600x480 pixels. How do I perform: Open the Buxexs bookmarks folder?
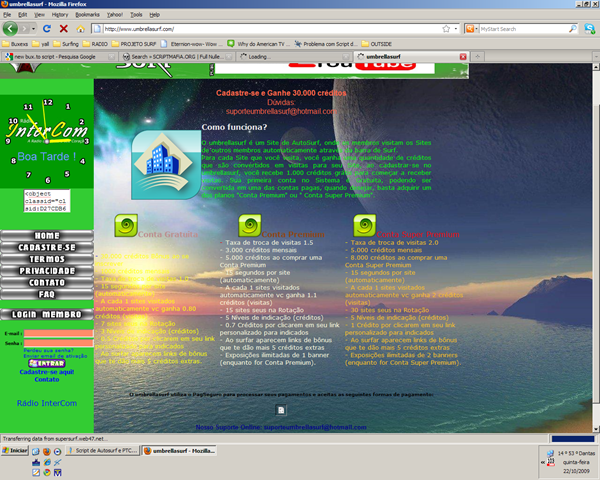tap(15, 44)
